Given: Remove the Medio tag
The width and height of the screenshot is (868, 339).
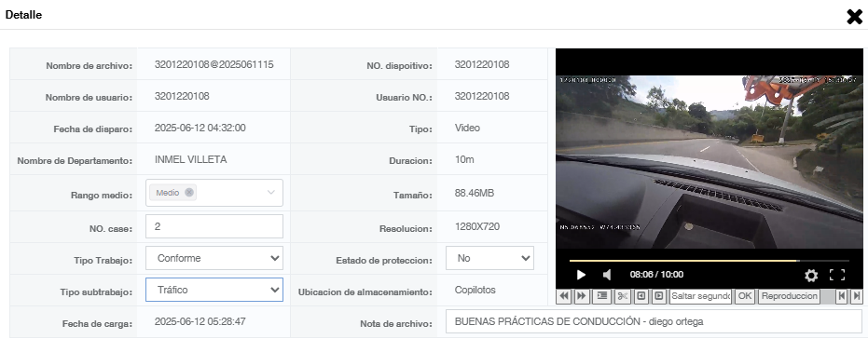Looking at the screenshot, I should click(x=188, y=193).
